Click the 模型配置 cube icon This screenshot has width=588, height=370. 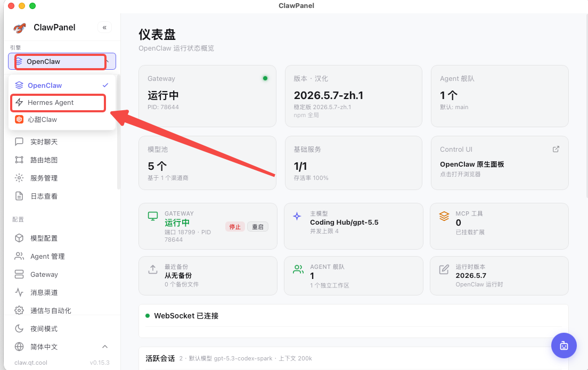[19, 238]
